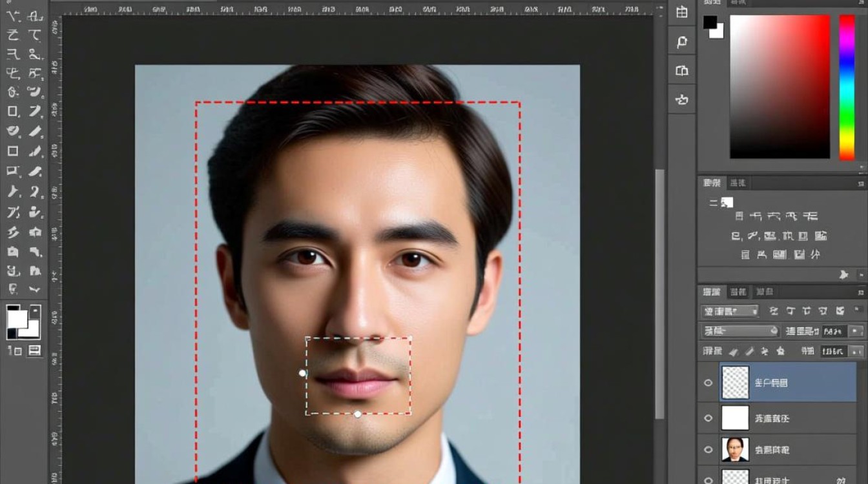Open the third icon in the collapsed panel dock

click(x=681, y=70)
